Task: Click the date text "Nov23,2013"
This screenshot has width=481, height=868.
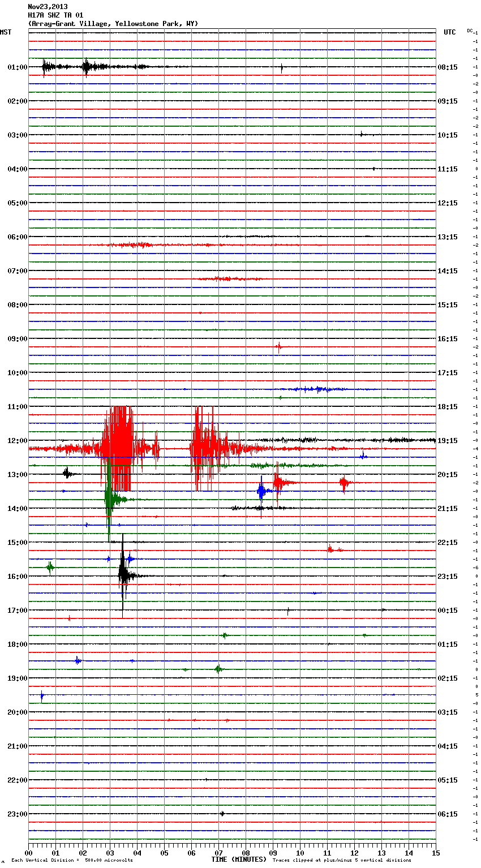Action: point(48,7)
